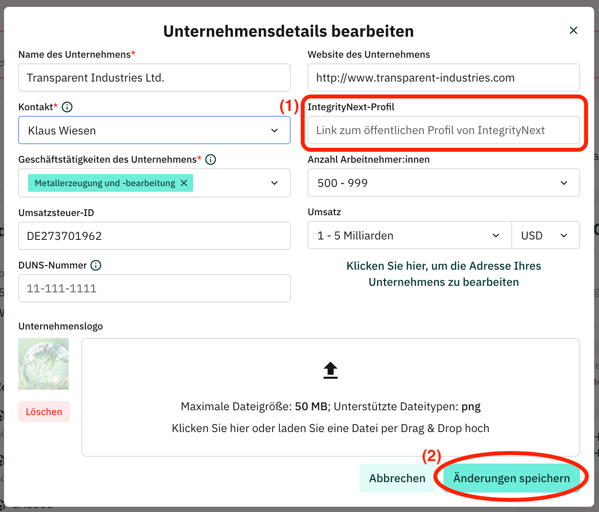Click info icon beside Geschäftstätigkeiten des Unternehmens
This screenshot has height=512, width=599.
pos(210,159)
